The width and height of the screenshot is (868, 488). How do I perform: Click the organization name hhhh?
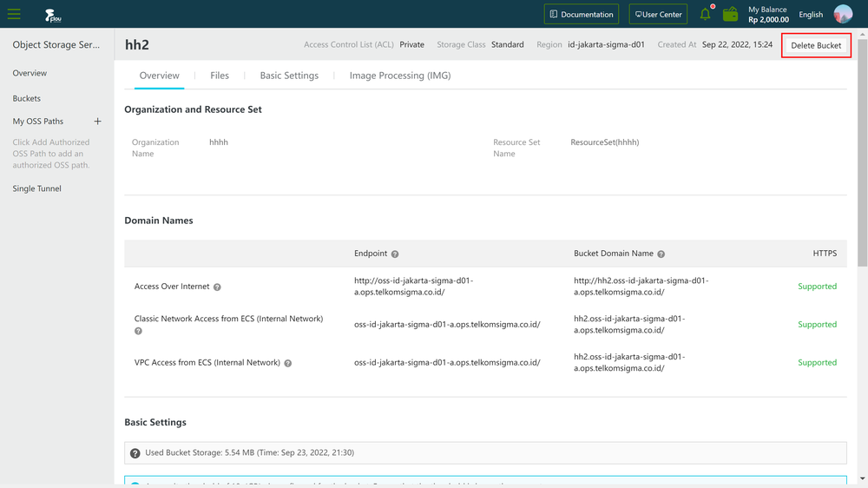coord(219,142)
